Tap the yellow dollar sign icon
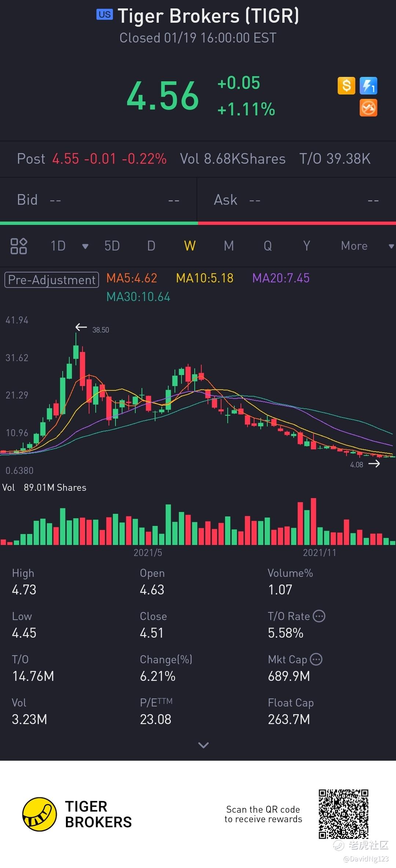 346,86
